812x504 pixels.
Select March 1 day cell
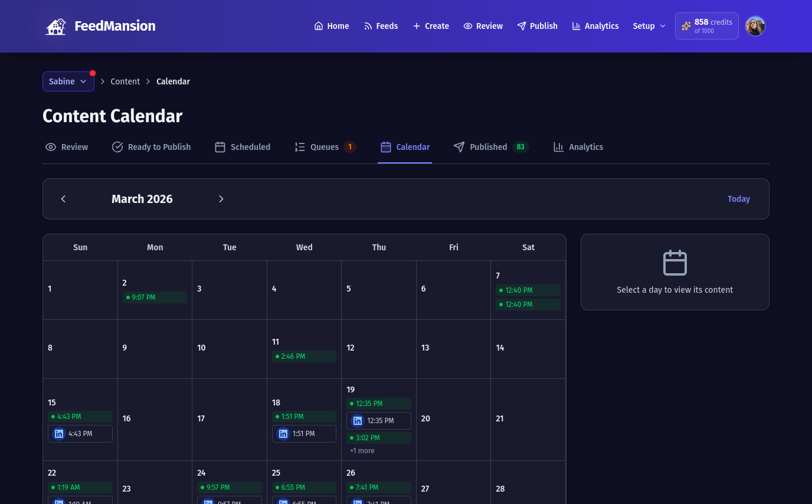coord(80,290)
